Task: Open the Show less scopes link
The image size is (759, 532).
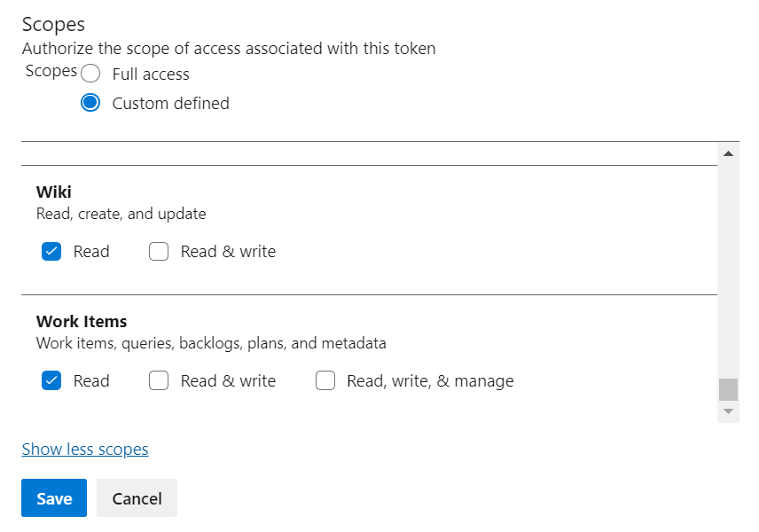Action: tap(85, 450)
